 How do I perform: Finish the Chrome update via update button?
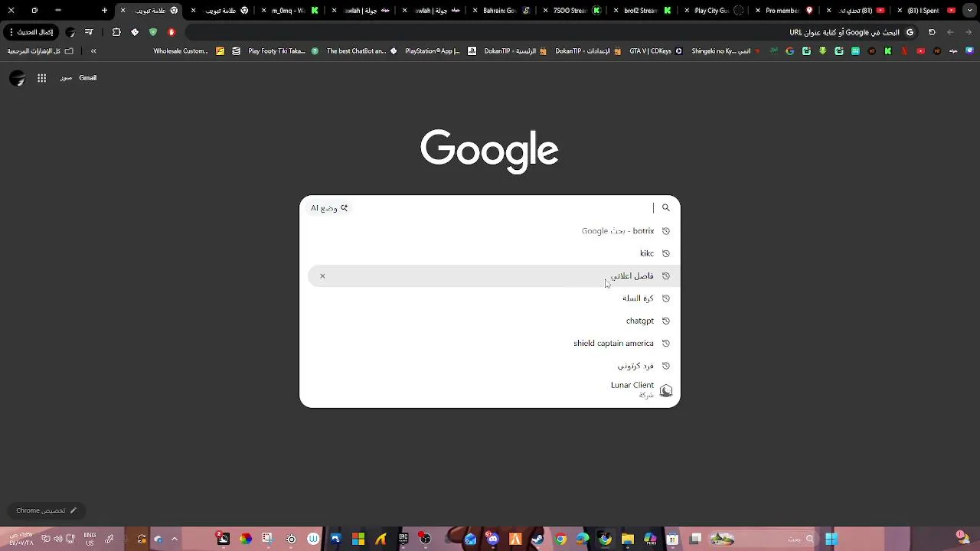coord(31,32)
